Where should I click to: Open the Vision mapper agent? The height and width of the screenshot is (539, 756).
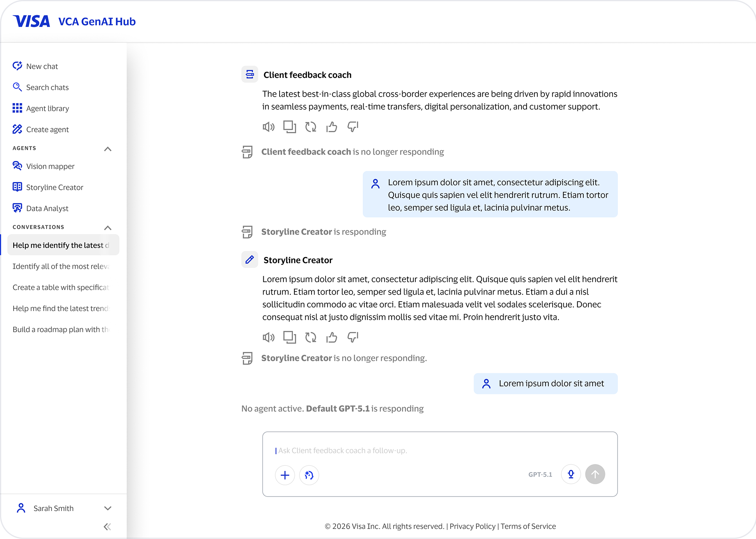(44, 166)
